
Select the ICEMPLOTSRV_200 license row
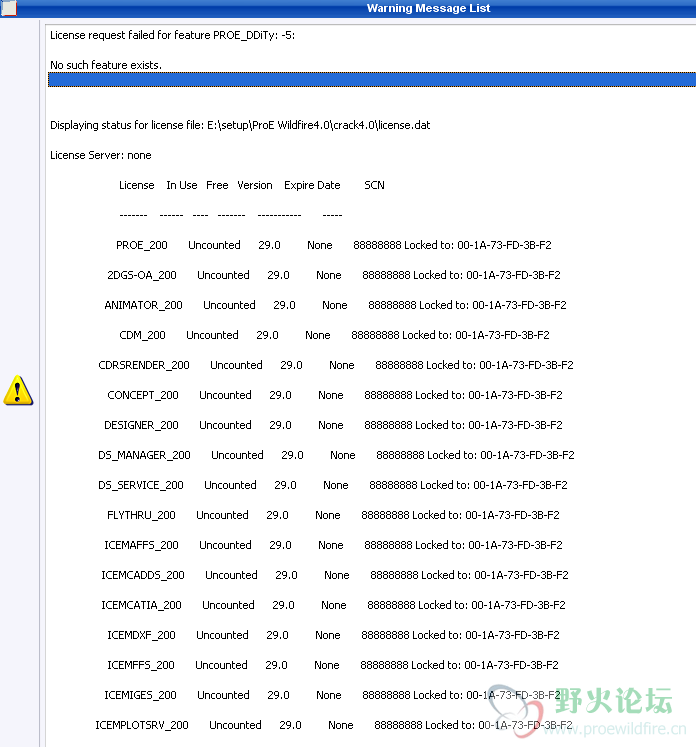pos(334,726)
